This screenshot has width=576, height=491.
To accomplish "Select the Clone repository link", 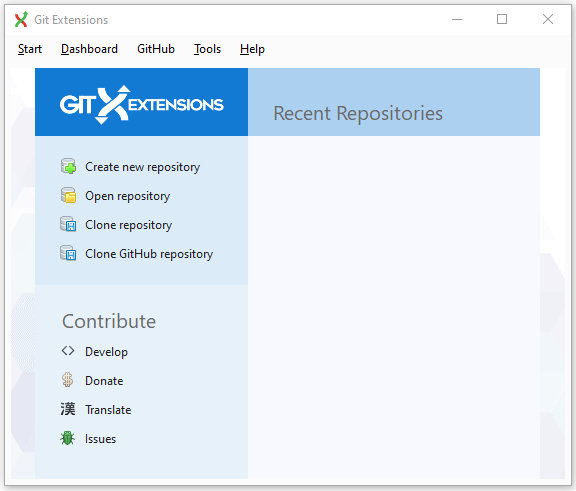I will [x=129, y=225].
